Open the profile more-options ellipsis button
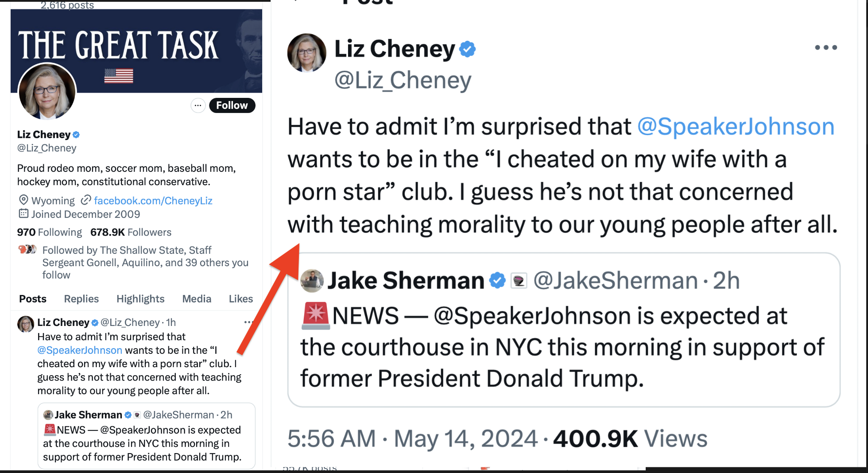 pos(198,105)
